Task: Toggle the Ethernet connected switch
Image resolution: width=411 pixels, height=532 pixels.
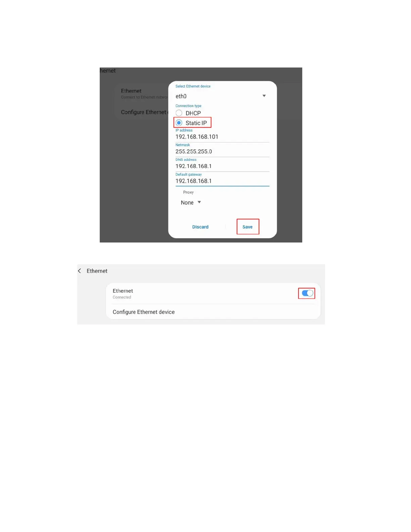Action: (307, 293)
